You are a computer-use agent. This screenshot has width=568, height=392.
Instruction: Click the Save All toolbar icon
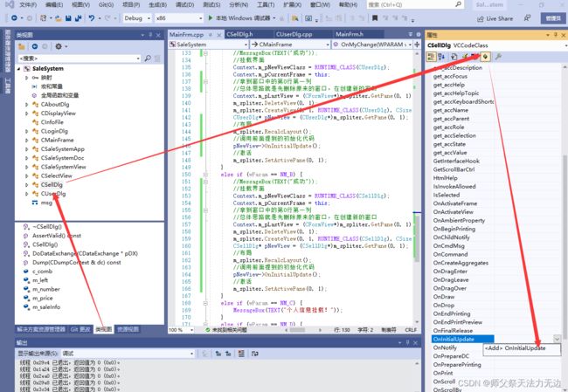(x=78, y=18)
